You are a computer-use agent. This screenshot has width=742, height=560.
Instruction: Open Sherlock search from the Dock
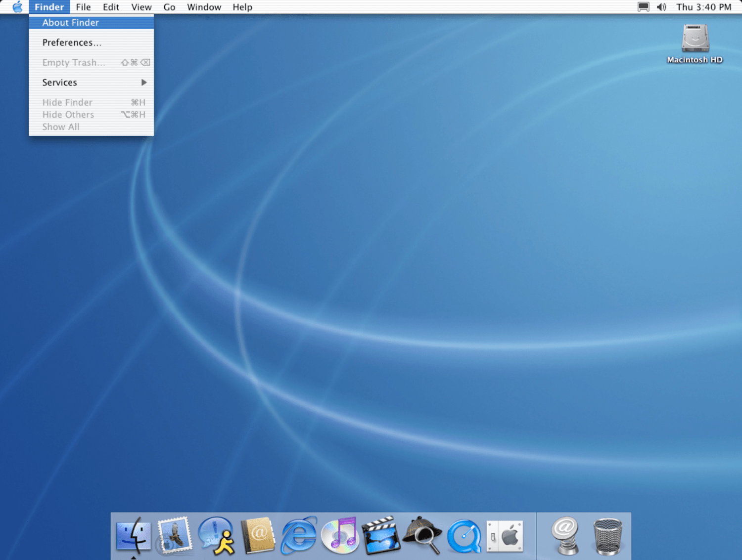[422, 535]
